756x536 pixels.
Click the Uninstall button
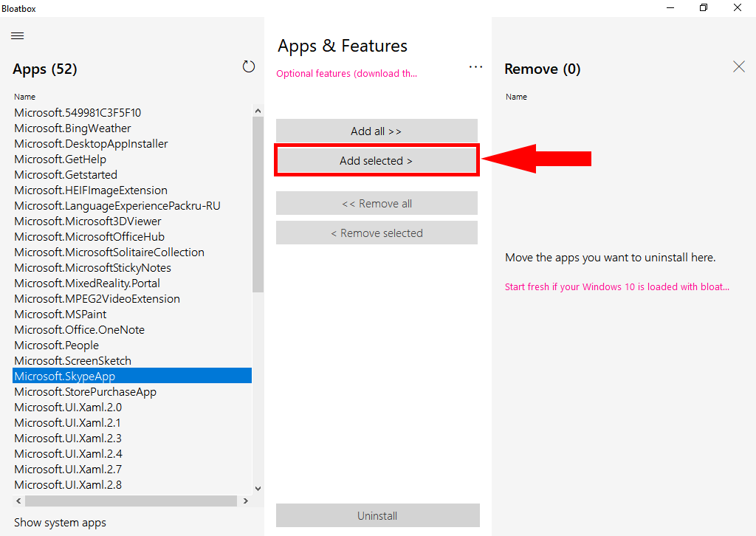tap(377, 515)
